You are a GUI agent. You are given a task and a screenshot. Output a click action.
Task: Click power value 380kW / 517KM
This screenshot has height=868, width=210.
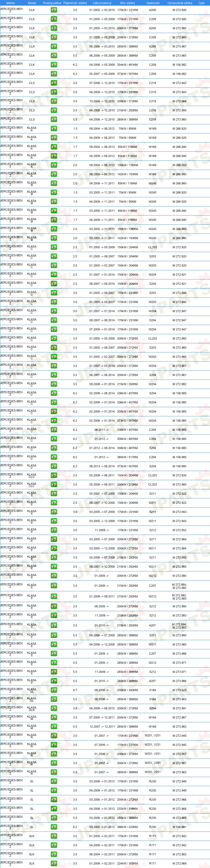point(127,457)
